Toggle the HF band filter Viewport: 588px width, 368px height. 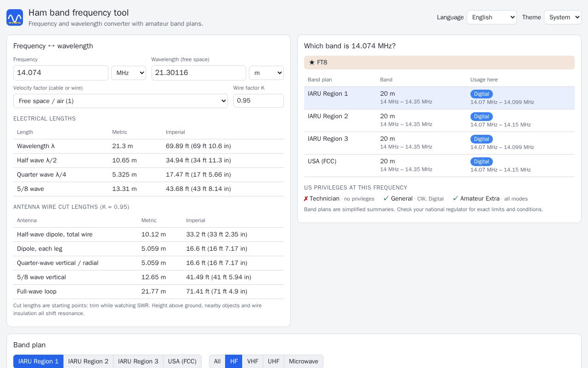pyautogui.click(x=234, y=361)
